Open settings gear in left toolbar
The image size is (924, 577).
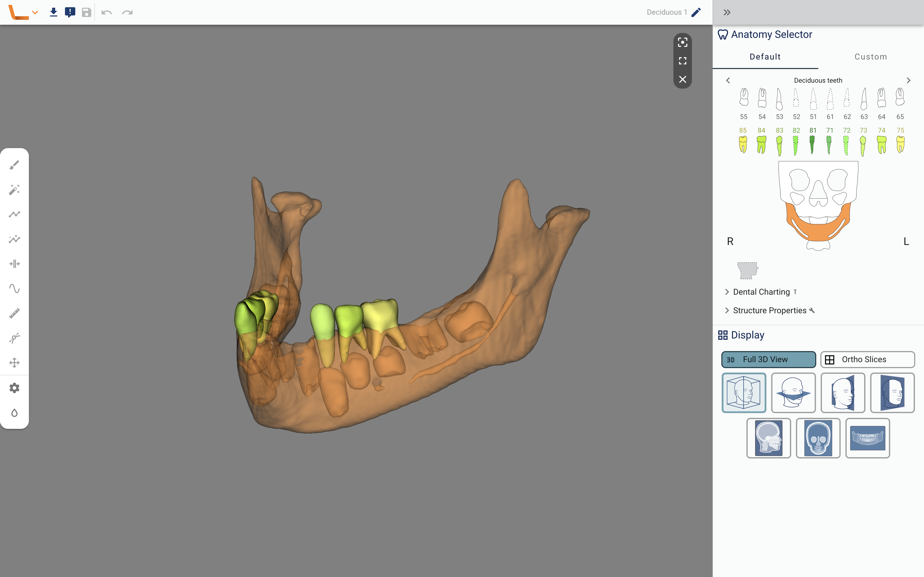click(x=14, y=388)
